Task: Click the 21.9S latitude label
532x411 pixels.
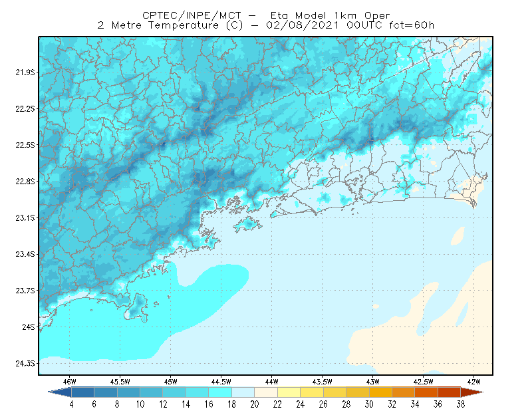Action: coord(25,72)
